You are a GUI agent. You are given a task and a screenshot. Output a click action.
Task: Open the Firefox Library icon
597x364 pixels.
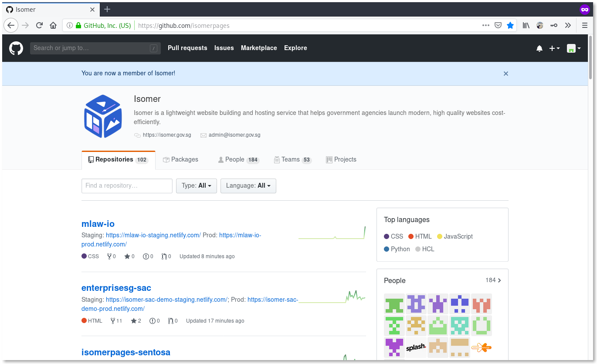pos(526,25)
